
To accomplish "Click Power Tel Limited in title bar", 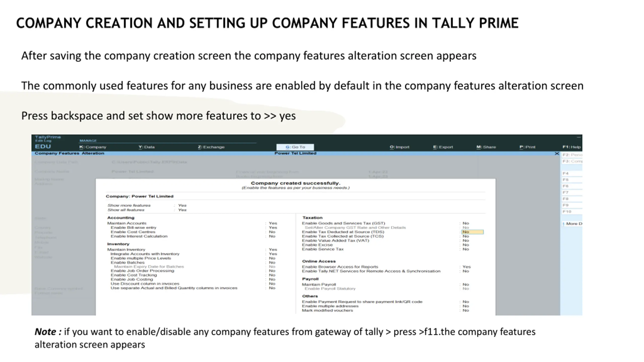I will pos(295,153).
